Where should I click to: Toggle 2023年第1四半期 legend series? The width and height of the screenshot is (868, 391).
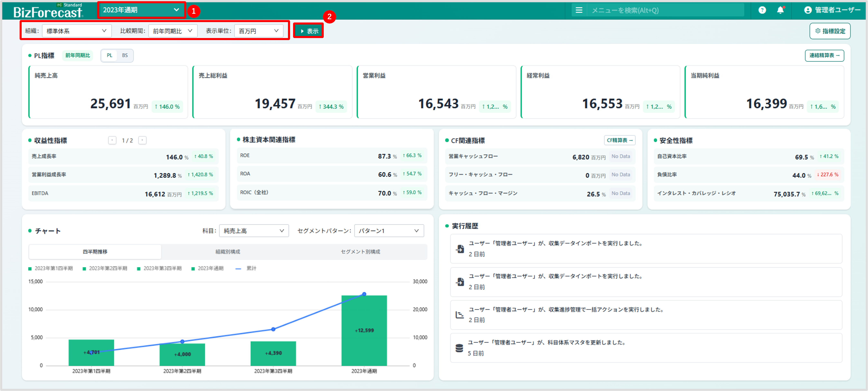pos(50,268)
